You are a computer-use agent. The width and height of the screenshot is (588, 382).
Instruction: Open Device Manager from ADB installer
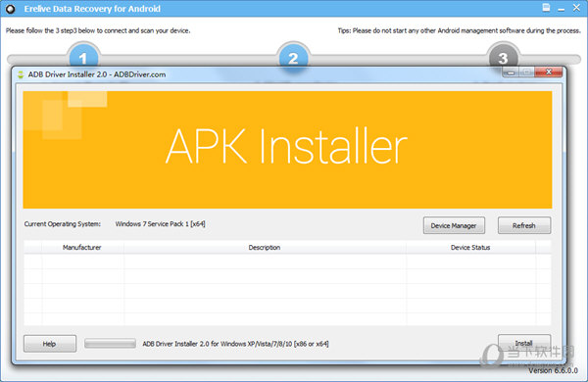(x=454, y=225)
